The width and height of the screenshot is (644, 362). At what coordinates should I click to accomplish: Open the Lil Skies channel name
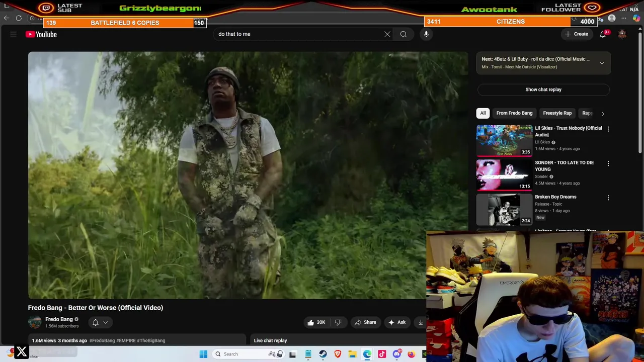(x=542, y=142)
